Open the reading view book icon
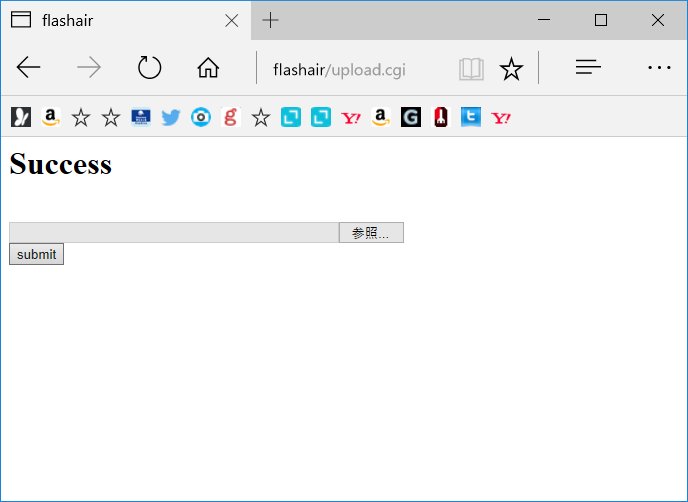 pyautogui.click(x=471, y=69)
